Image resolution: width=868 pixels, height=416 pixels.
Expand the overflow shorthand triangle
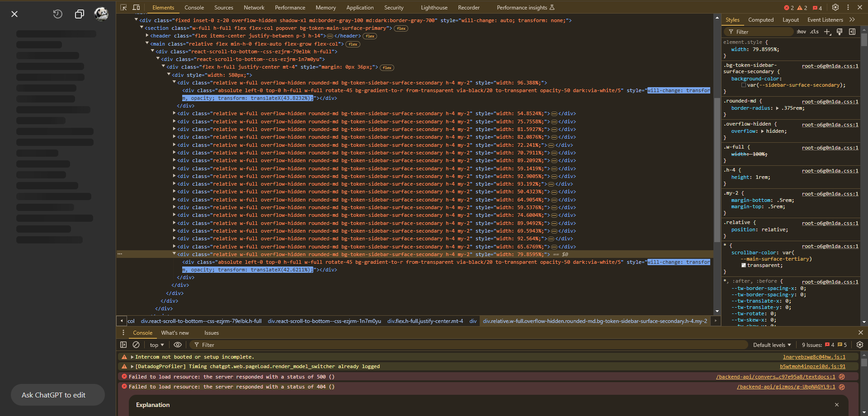tap(763, 131)
